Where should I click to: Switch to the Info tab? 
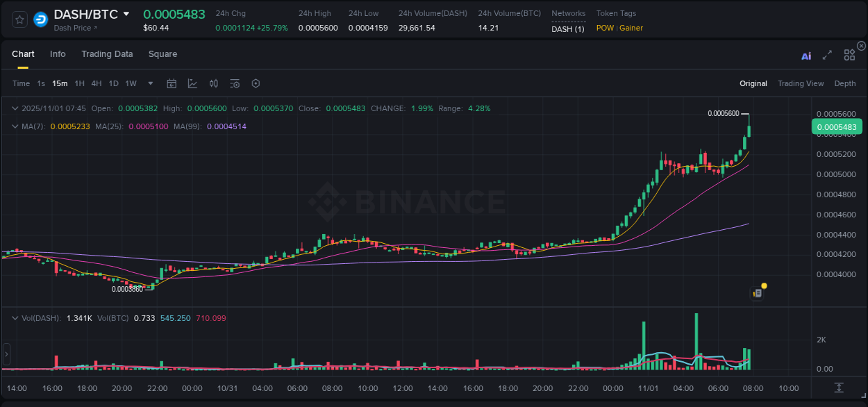point(58,54)
